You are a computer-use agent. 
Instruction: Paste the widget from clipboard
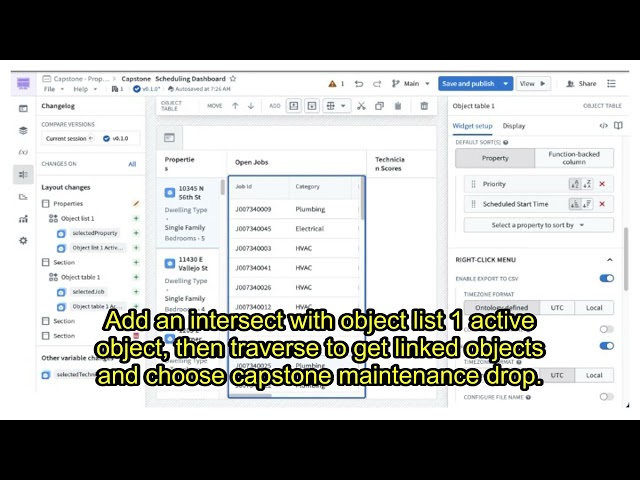coord(398,106)
